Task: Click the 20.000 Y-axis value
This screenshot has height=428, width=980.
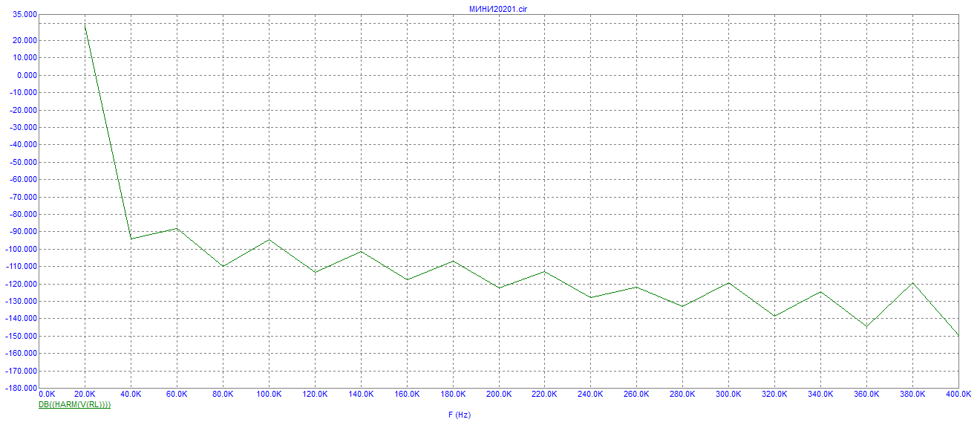Action: click(24, 40)
